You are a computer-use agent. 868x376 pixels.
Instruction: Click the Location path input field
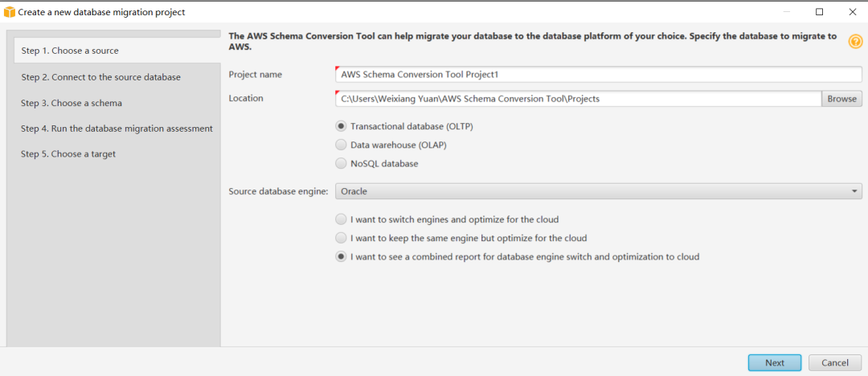(577, 99)
